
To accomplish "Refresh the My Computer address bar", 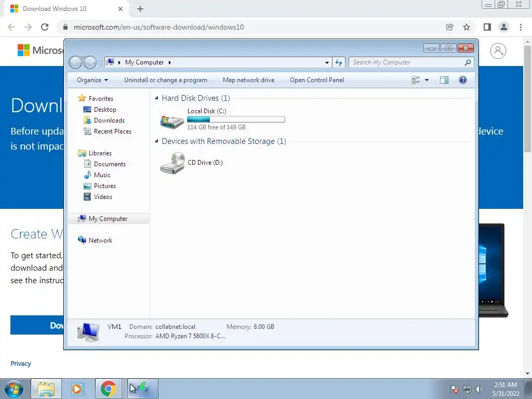I will pyautogui.click(x=339, y=62).
